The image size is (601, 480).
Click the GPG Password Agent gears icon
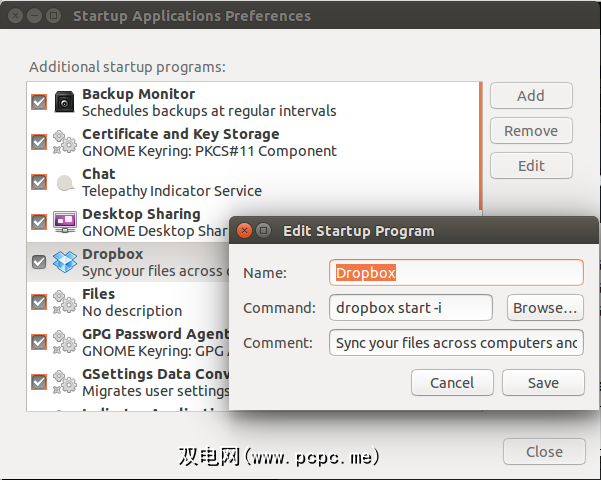[x=65, y=342]
